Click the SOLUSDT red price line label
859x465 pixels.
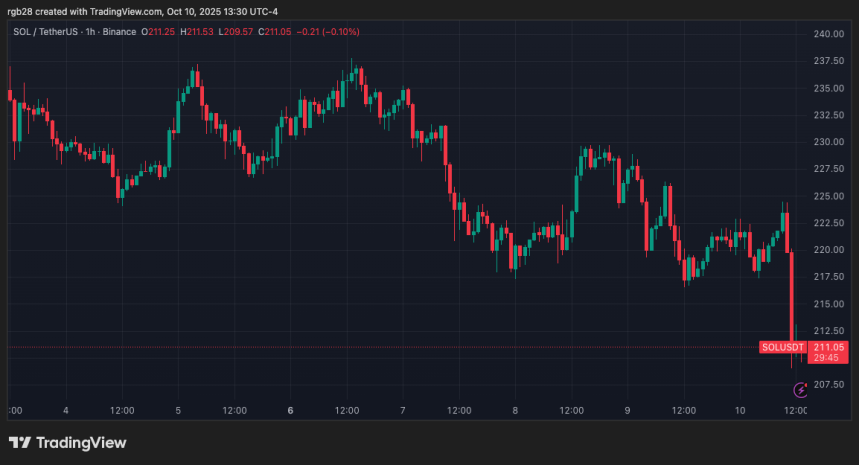[782, 347]
